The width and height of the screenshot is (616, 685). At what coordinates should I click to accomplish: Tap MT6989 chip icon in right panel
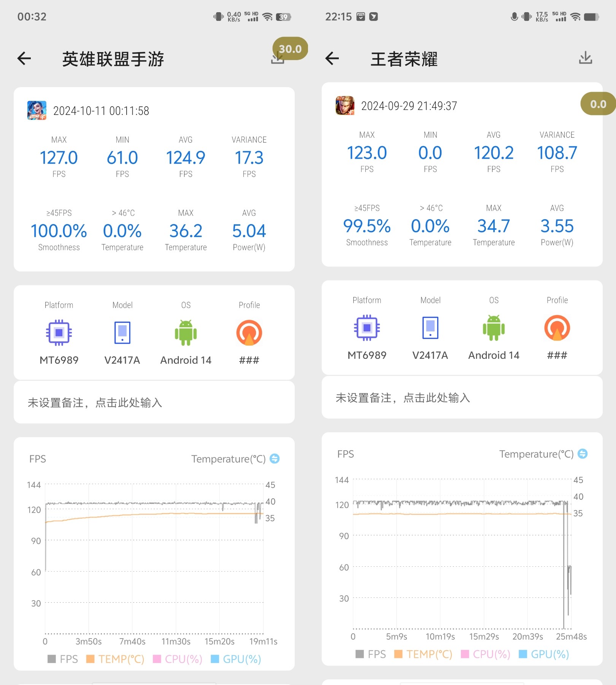click(367, 328)
